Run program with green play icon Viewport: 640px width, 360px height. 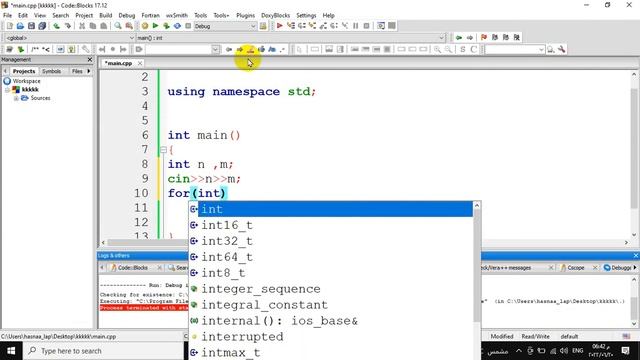pyautogui.click(x=156, y=26)
